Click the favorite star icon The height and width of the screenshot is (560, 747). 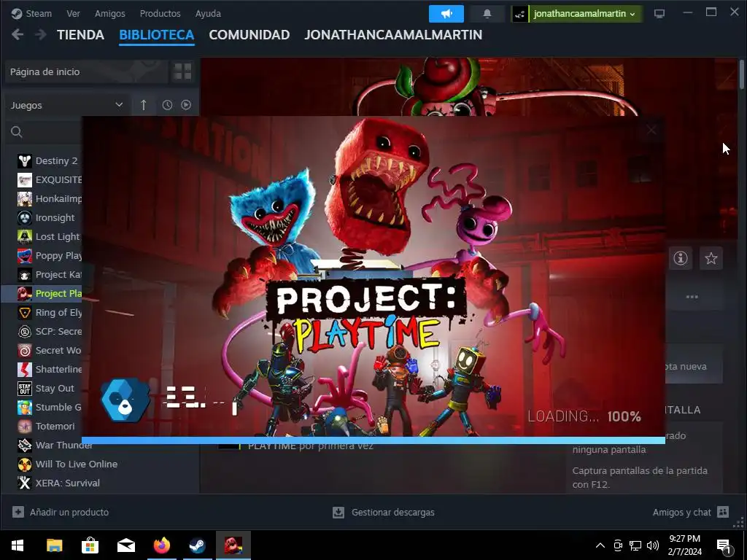coord(711,258)
